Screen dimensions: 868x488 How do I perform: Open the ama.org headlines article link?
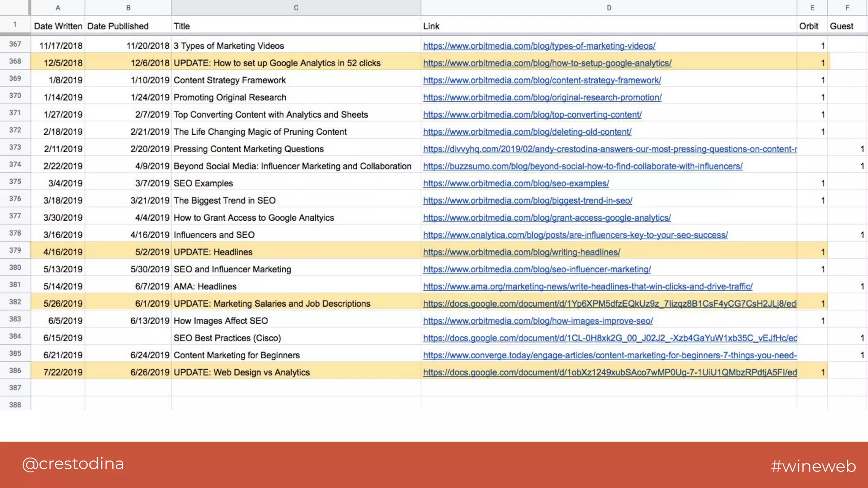pos(587,286)
